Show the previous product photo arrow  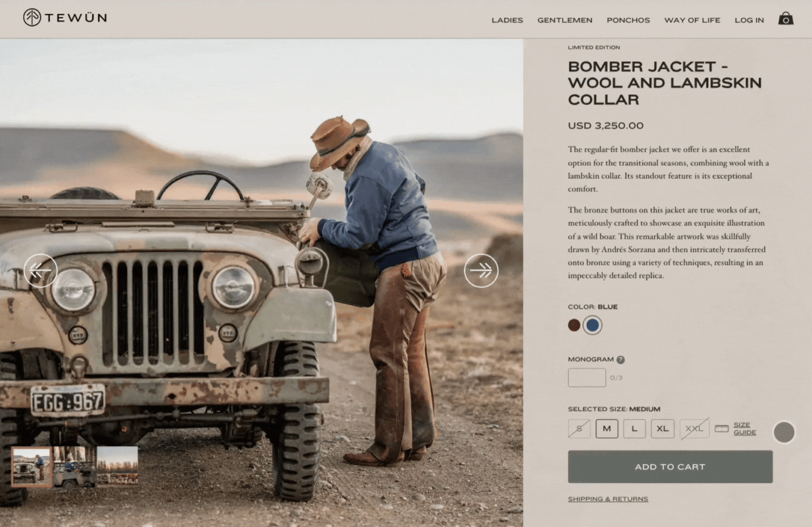point(40,270)
